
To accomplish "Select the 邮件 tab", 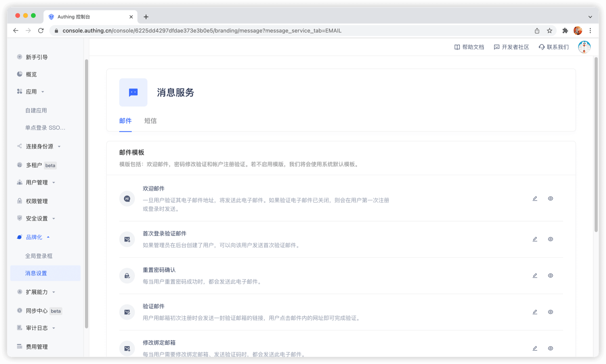I will pos(125,121).
